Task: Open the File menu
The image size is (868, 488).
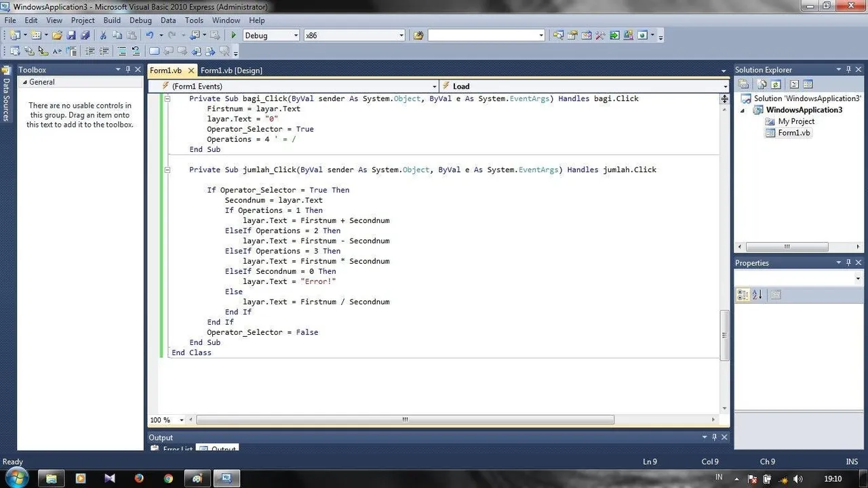Action: (x=10, y=20)
